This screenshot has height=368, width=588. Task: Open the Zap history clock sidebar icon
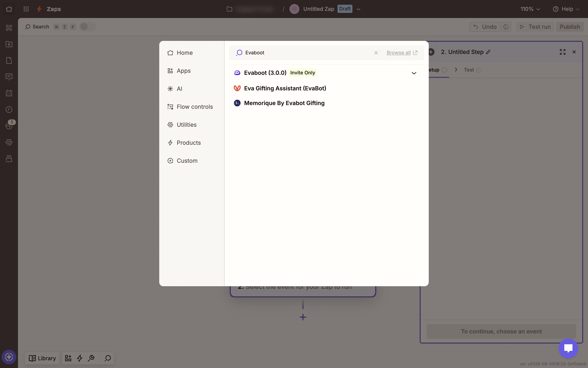coord(9,110)
